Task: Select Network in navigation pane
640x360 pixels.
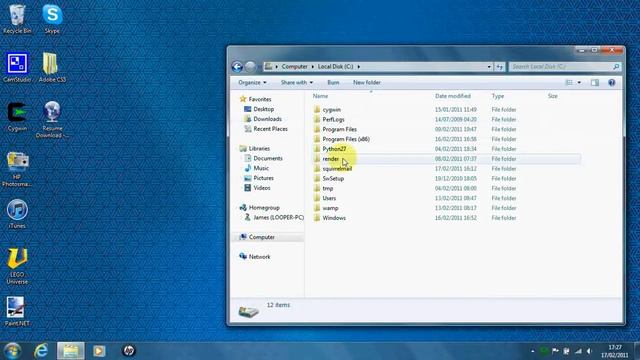Action: tap(259, 257)
